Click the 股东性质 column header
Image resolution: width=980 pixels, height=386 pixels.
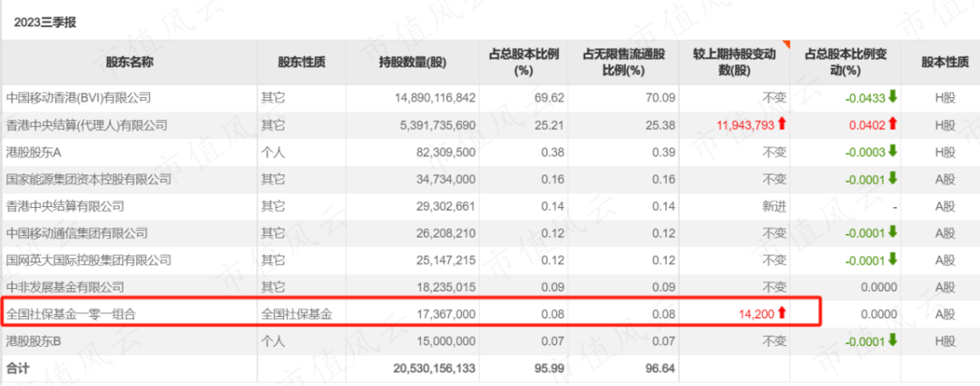coord(302,62)
